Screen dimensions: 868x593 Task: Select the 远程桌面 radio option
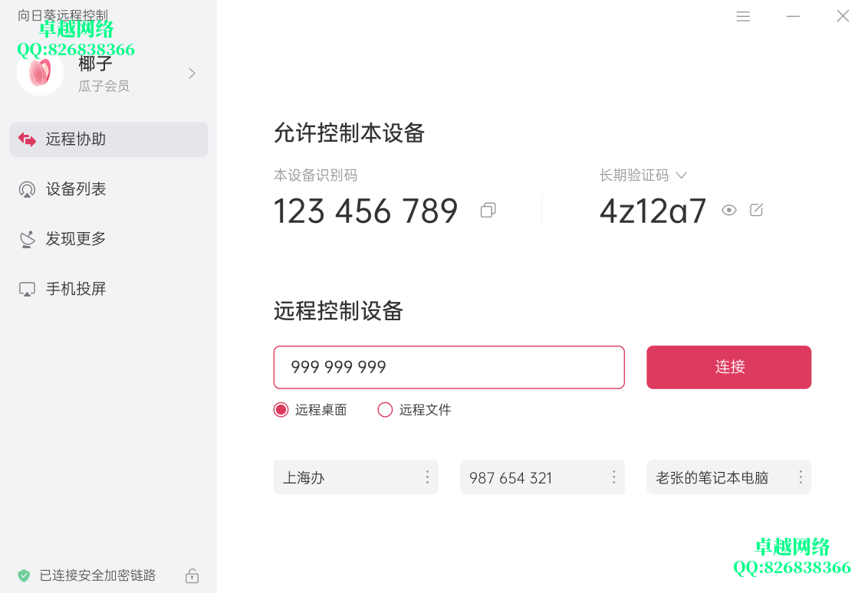[281, 410]
